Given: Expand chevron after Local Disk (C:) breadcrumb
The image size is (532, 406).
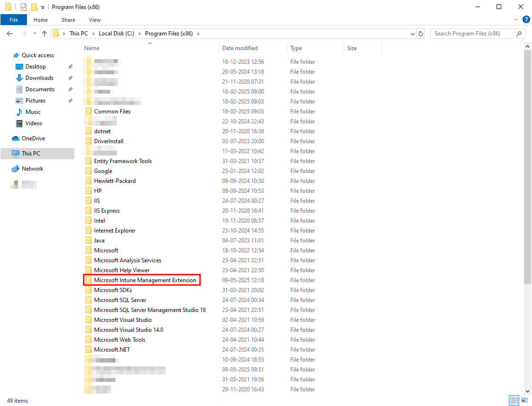Looking at the screenshot, I should (140, 34).
